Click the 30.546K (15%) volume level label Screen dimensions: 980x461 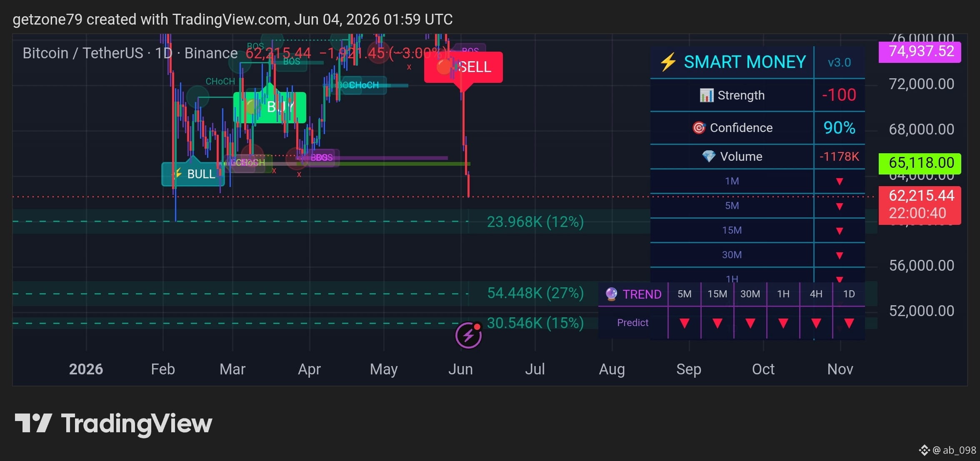[x=535, y=323]
